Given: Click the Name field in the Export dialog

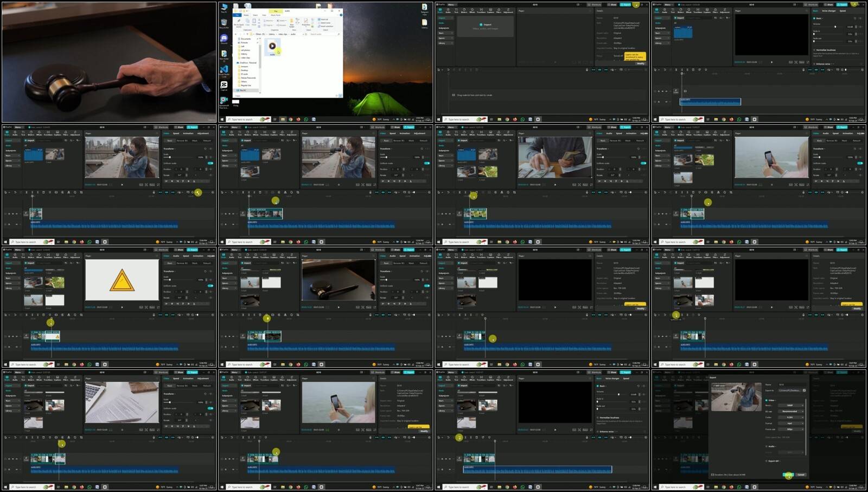Looking at the screenshot, I should (x=792, y=384).
